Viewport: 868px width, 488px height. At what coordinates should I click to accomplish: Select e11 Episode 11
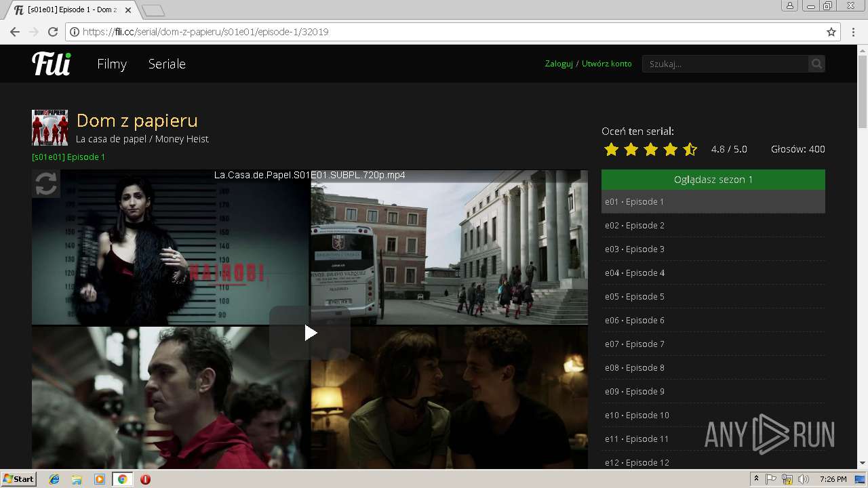713,439
